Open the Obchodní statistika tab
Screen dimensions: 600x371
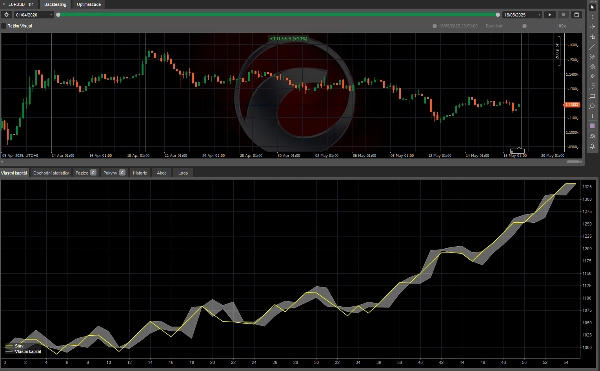[x=51, y=173]
